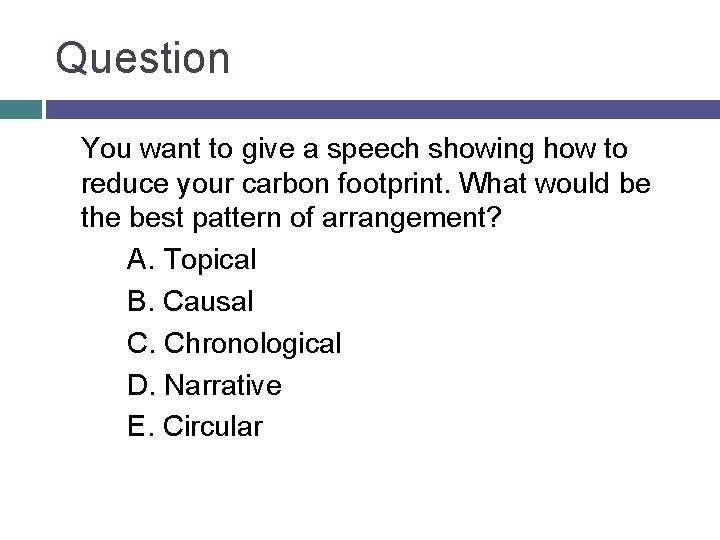Pick option C. Chronological
Viewport: 720px width, 540px height.
(x=234, y=343)
